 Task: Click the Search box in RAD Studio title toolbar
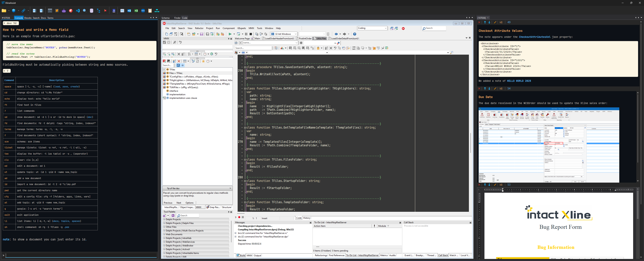tap(434, 28)
